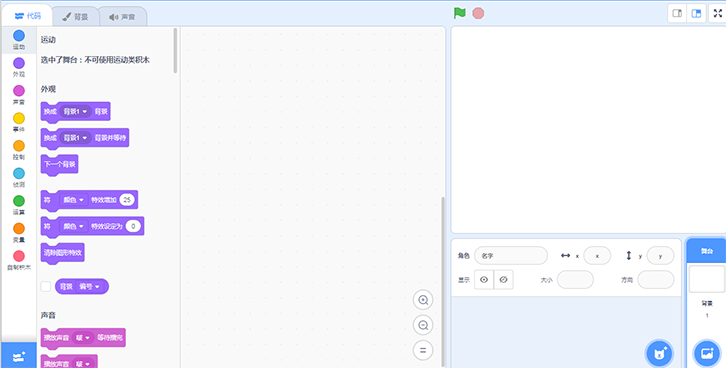Select the 外观 looks category
Screen dimensions: 726x368
click(x=19, y=68)
